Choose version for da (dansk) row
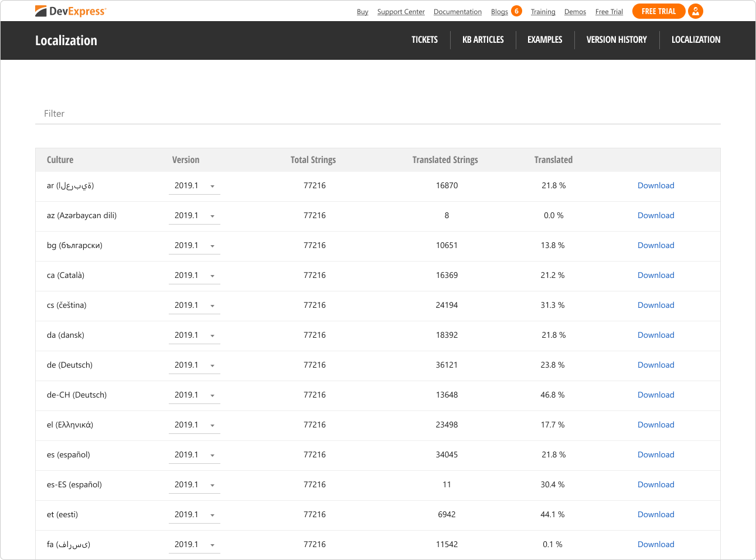This screenshot has height=560, width=756. pyautogui.click(x=195, y=335)
